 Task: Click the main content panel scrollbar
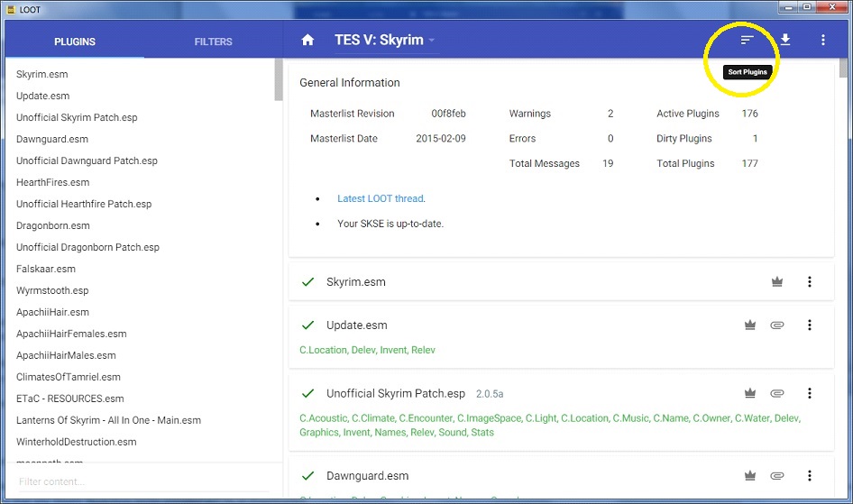pyautogui.click(x=843, y=68)
